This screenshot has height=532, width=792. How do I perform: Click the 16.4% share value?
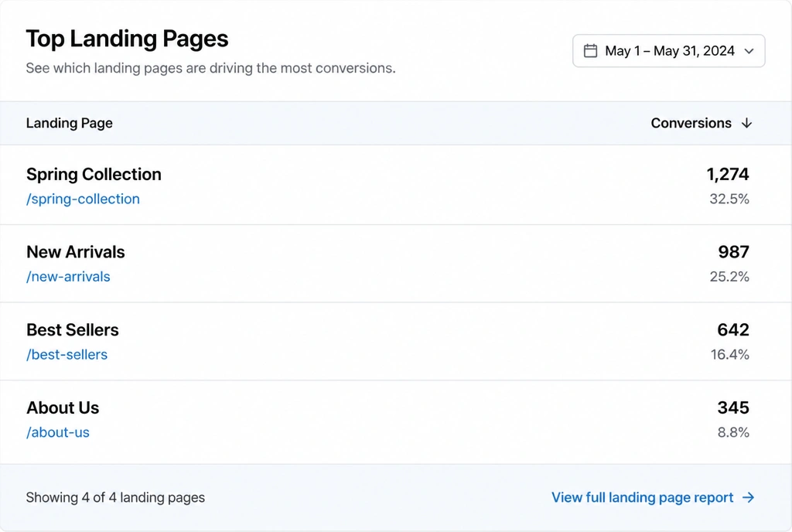point(730,354)
